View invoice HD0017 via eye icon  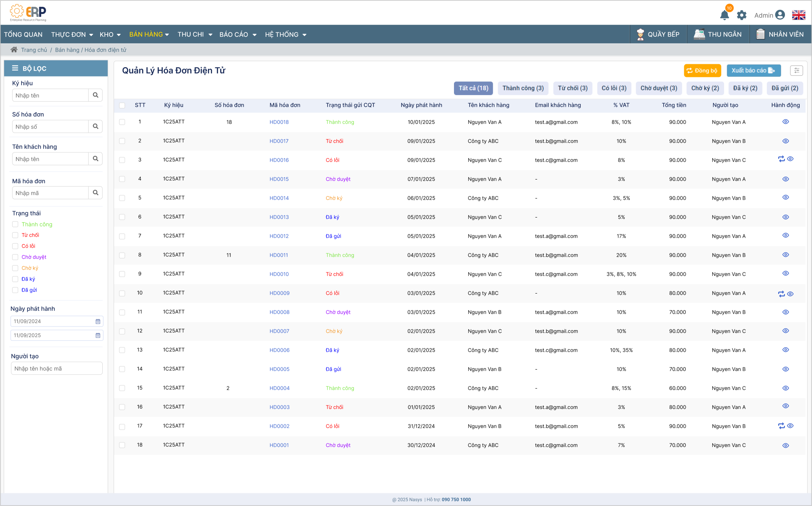[x=786, y=141]
